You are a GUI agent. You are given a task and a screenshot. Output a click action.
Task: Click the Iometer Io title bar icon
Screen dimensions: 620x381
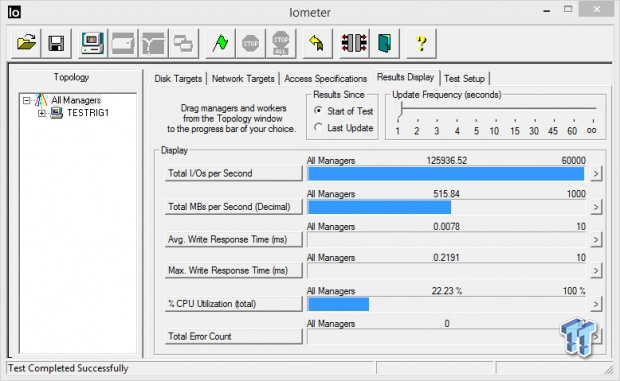point(14,12)
